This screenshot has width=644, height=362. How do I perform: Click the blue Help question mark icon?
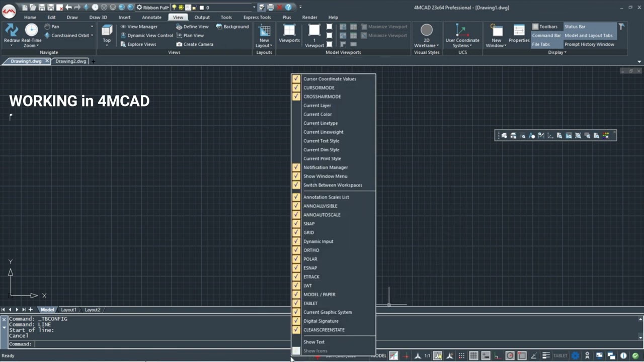tap(288, 8)
